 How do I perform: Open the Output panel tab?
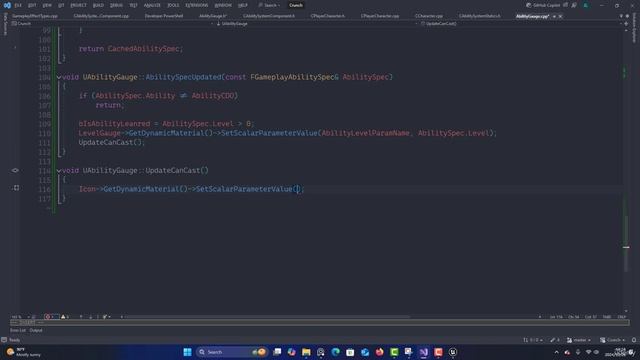[36, 330]
